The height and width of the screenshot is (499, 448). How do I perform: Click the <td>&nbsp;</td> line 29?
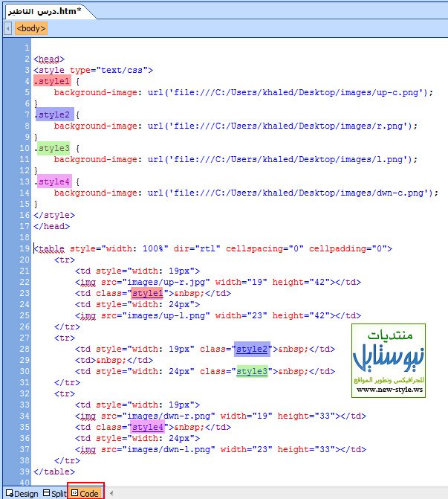(114, 360)
